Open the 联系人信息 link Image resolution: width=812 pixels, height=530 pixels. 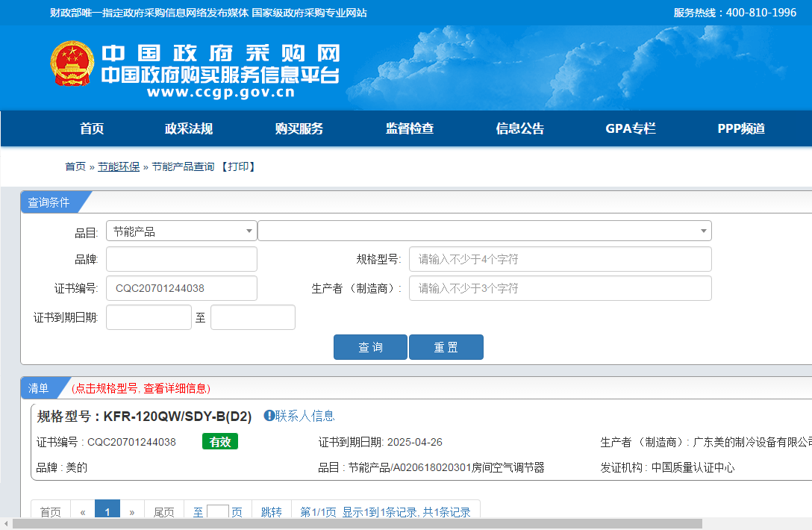pos(304,416)
